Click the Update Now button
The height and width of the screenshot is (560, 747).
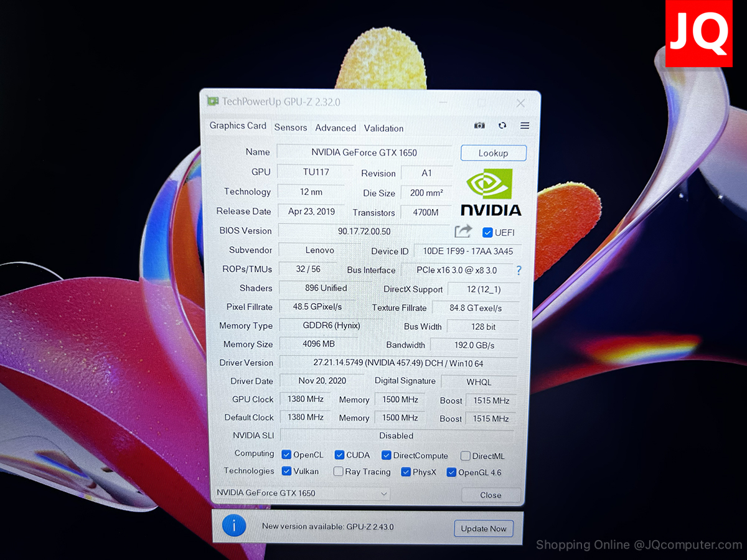484,529
